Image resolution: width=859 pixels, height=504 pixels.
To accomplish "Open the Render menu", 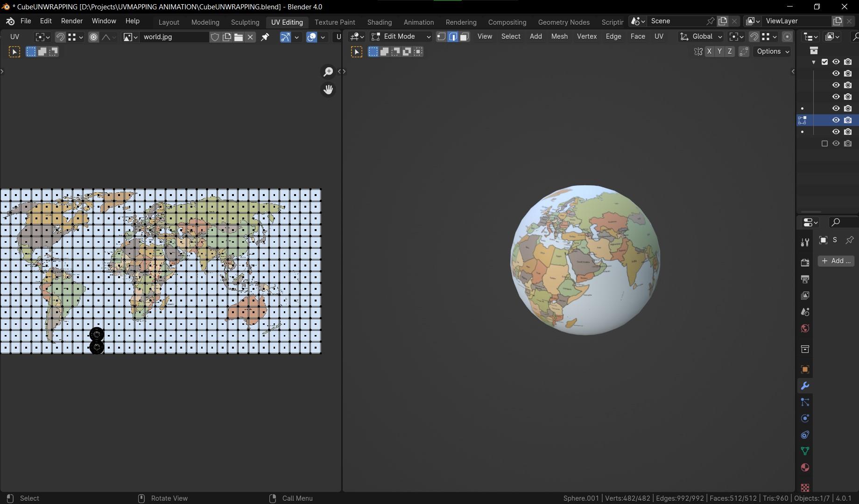I will [x=71, y=21].
